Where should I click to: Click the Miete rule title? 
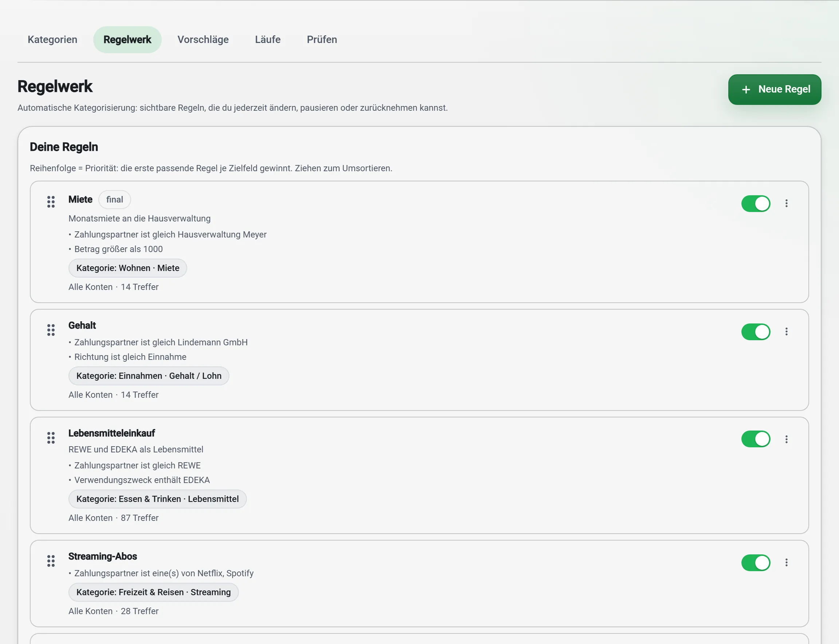coord(80,199)
